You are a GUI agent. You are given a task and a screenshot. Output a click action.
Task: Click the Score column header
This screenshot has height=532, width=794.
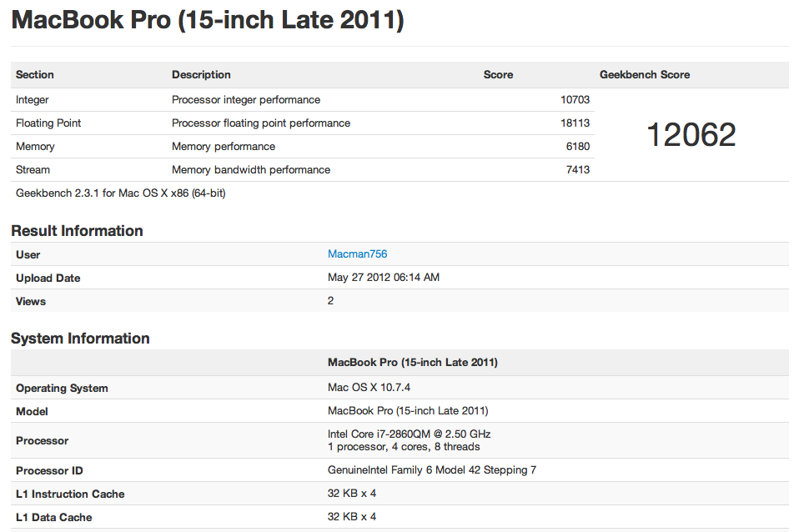click(x=498, y=75)
